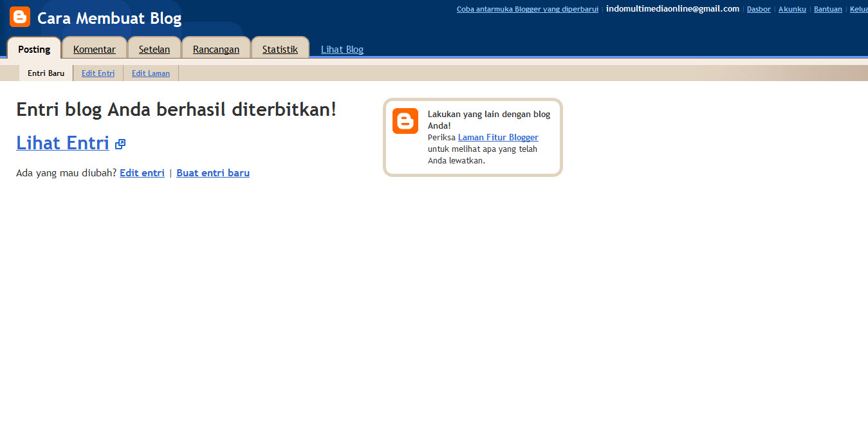Select the Posting tab
The width and height of the screenshot is (868, 435).
click(x=33, y=49)
